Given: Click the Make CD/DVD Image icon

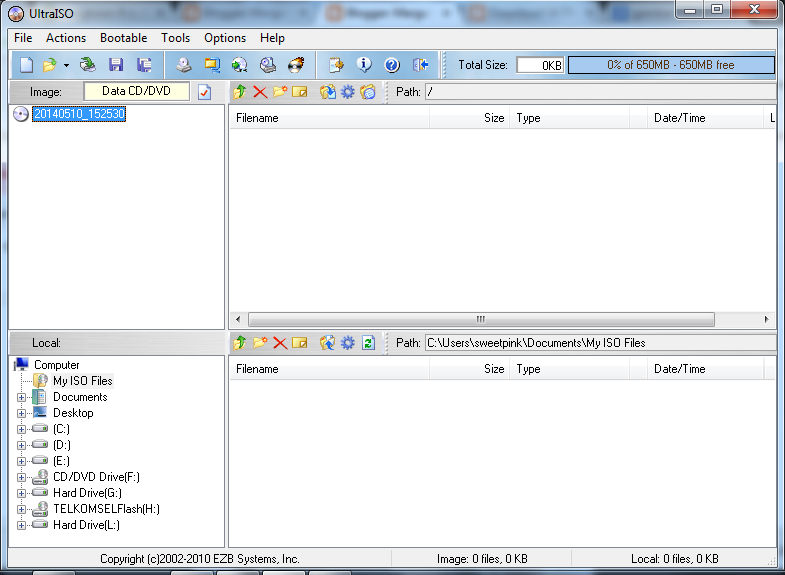Looking at the screenshot, I should 184,65.
